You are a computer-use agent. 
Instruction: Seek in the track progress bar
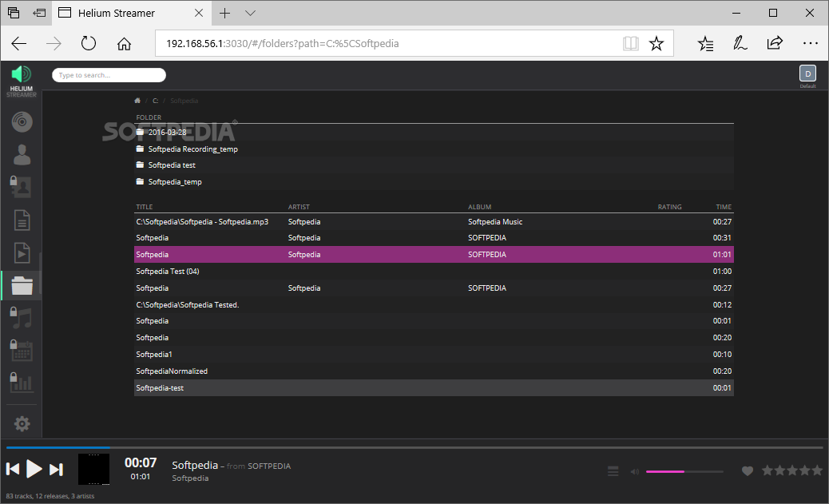[414, 447]
